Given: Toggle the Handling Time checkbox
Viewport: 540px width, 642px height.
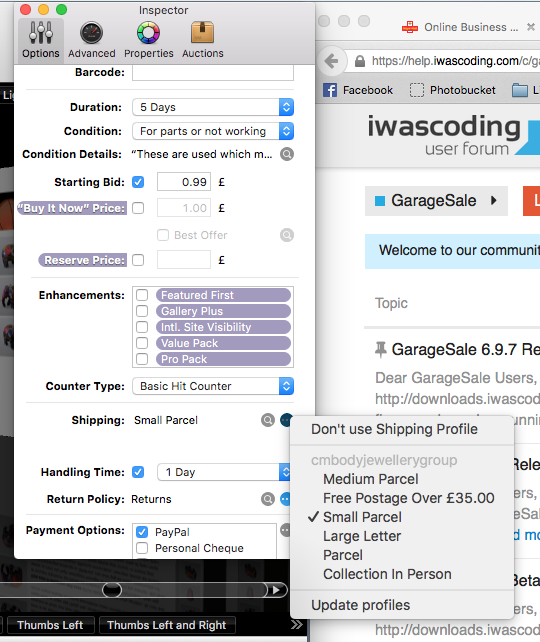Looking at the screenshot, I should tap(138, 472).
